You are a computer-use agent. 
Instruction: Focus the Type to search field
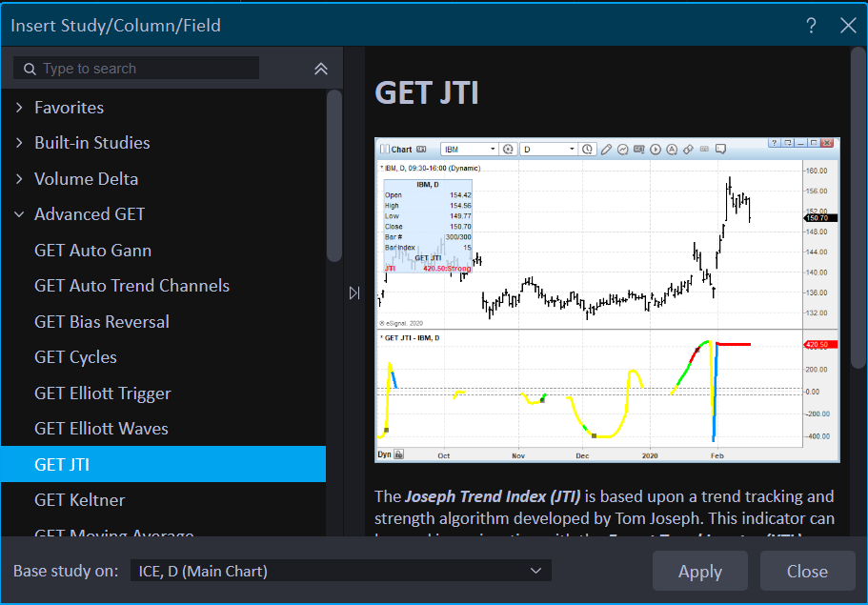136,68
